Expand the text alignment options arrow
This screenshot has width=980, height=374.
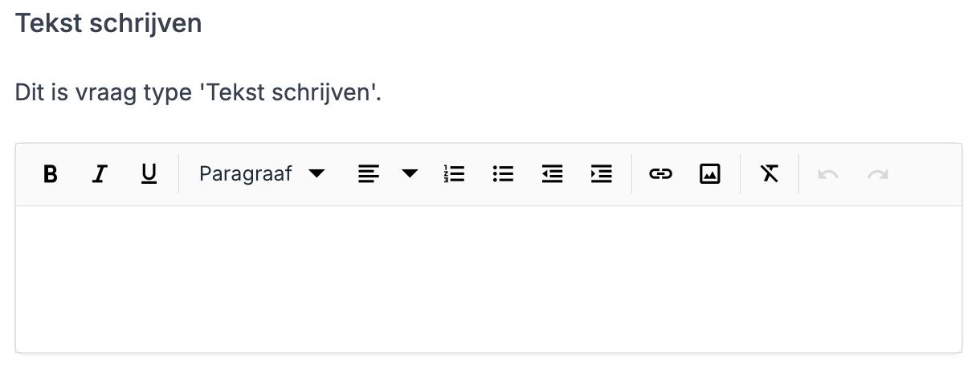pos(410,173)
